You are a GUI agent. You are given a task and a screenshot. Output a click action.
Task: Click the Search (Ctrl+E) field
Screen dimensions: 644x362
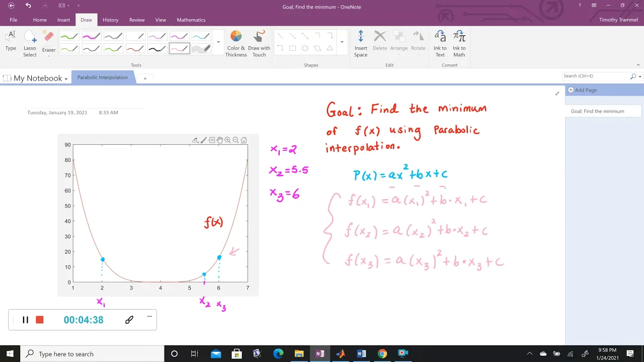click(596, 76)
